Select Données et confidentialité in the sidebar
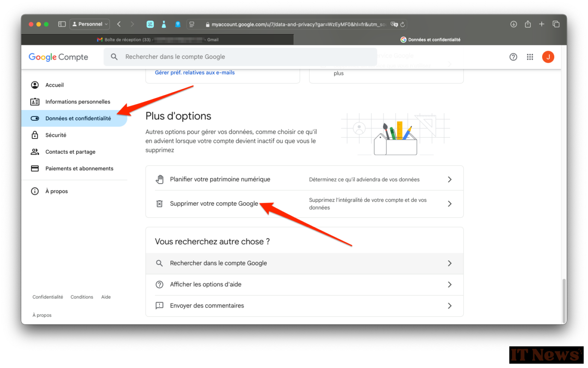The height and width of the screenshot is (368, 588). click(74, 118)
